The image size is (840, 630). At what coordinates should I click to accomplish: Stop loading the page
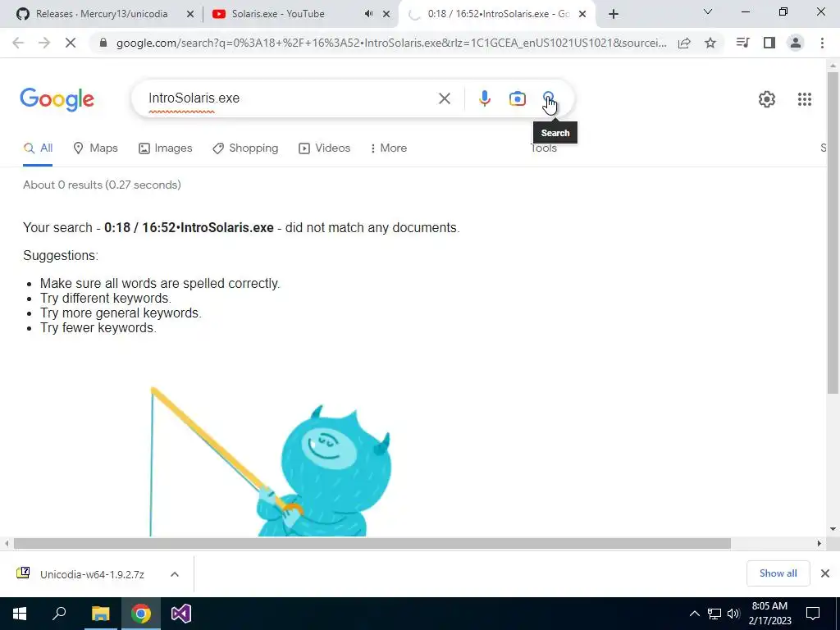71,43
